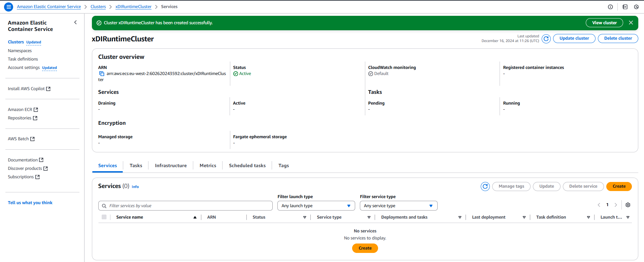Click the Active status text

[245, 74]
